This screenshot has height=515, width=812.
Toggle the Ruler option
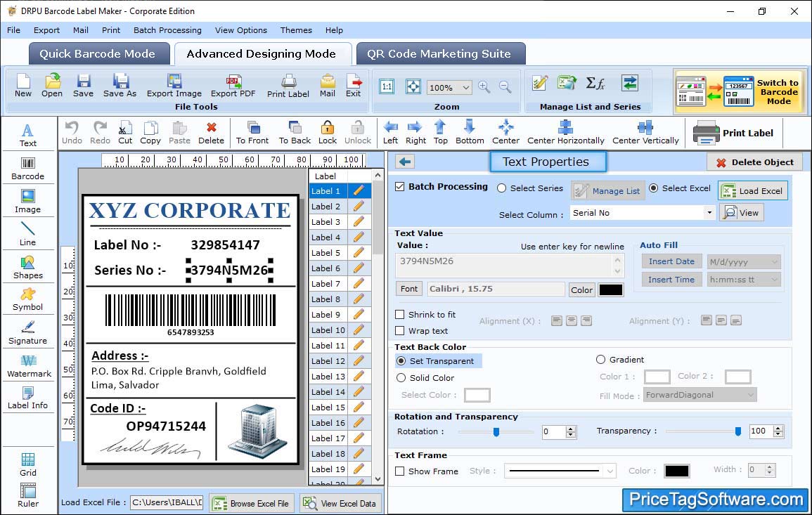[28, 495]
